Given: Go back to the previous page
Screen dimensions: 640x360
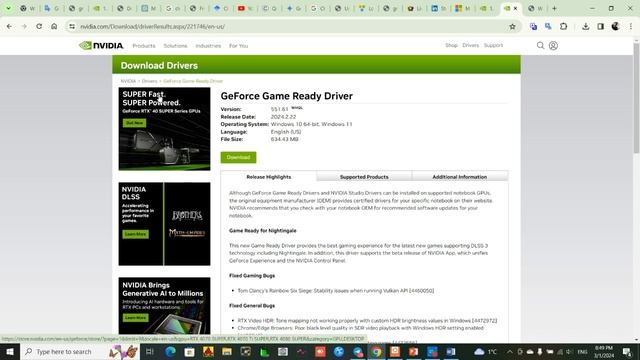Looking at the screenshot, I should click(x=9, y=27).
